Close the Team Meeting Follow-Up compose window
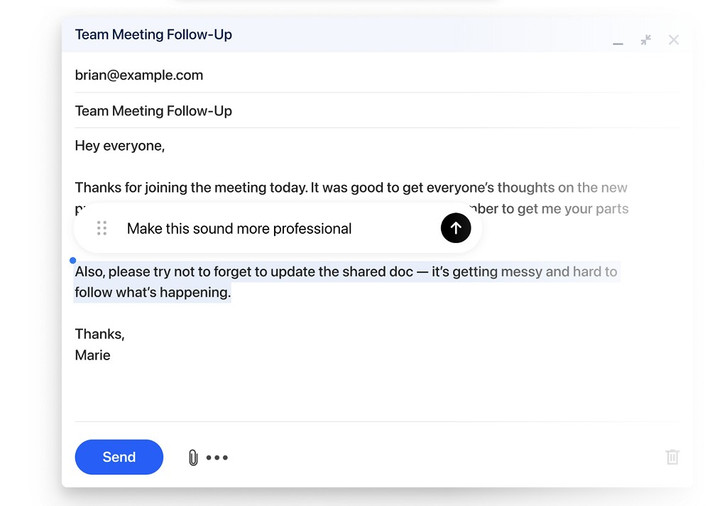The image size is (710, 506). coord(673,40)
